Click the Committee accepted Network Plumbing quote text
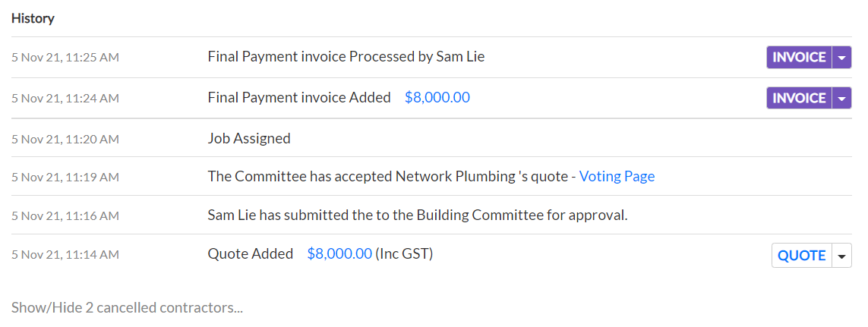The image size is (868, 327). coord(388,177)
